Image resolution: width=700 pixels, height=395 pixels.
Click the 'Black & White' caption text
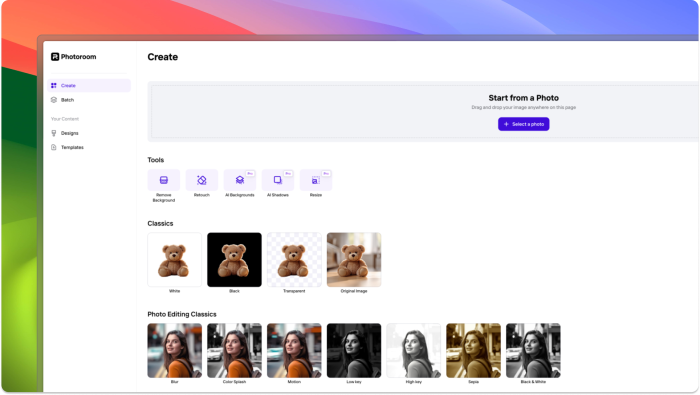[x=533, y=382]
